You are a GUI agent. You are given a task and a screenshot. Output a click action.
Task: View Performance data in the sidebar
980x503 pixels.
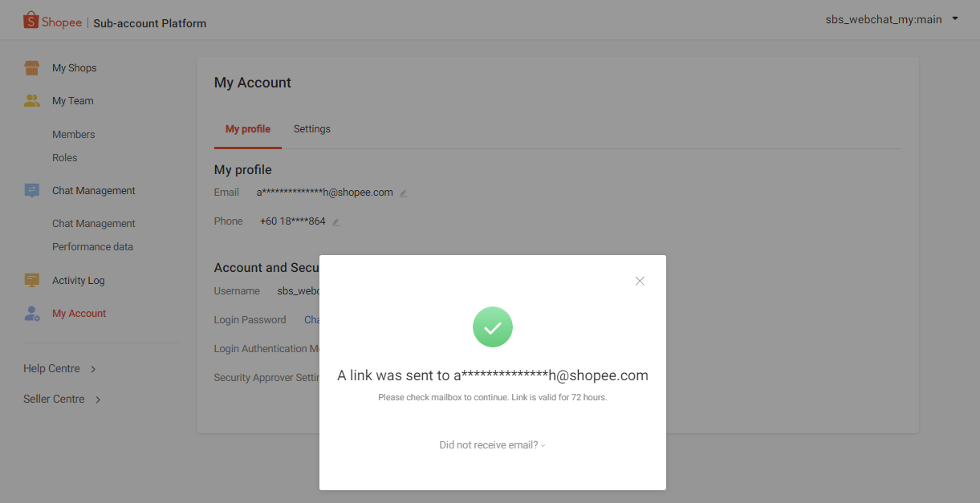click(92, 246)
